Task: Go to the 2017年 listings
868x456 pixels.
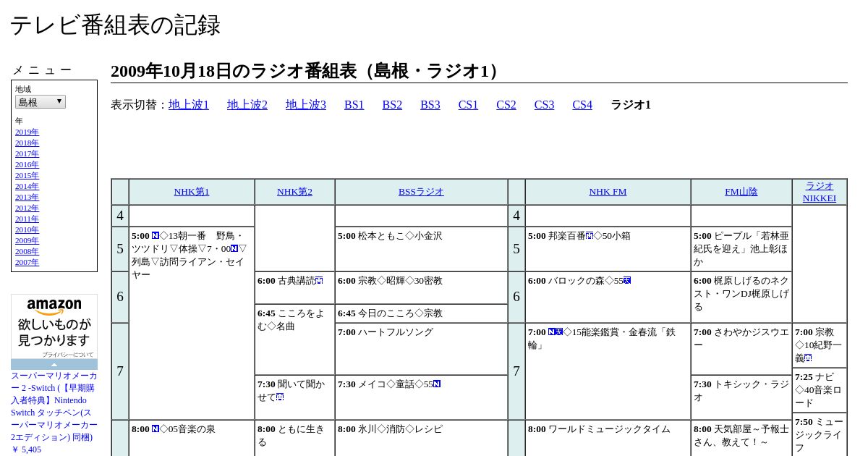Action: click(27, 153)
